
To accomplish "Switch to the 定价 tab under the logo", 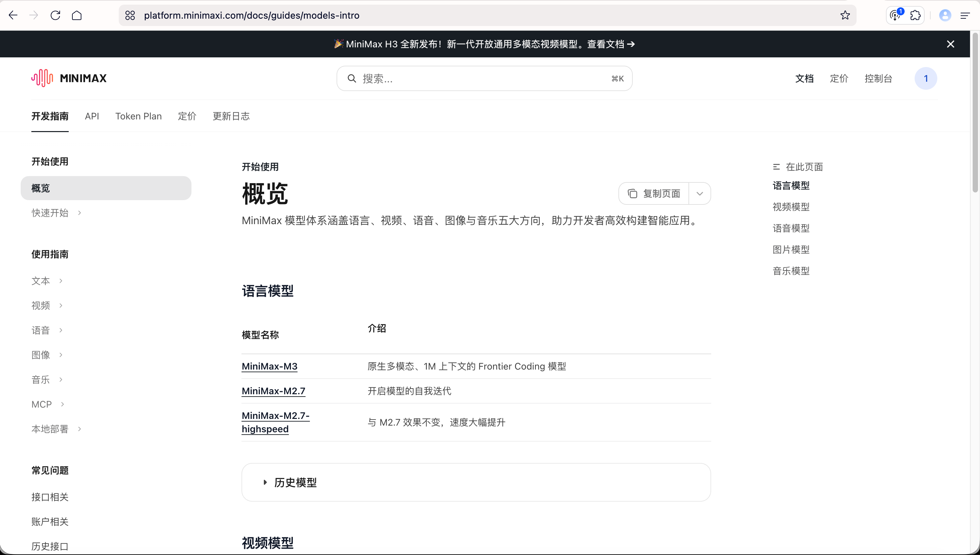I will (187, 116).
